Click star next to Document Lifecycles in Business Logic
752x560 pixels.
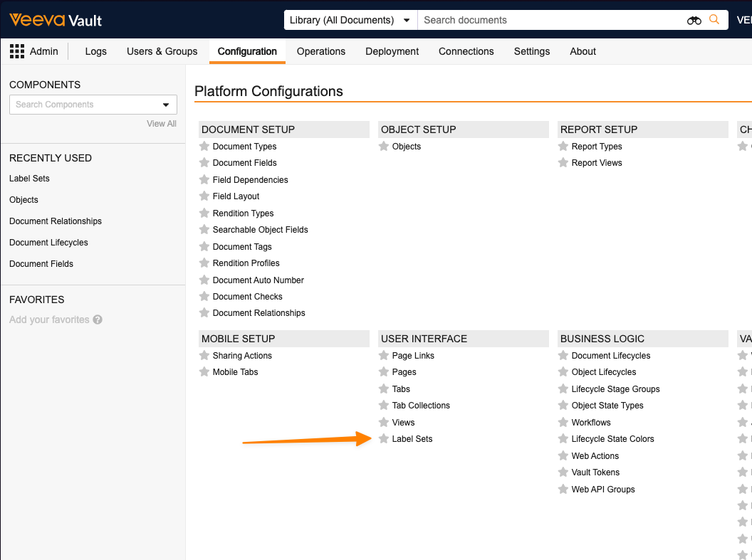(563, 356)
